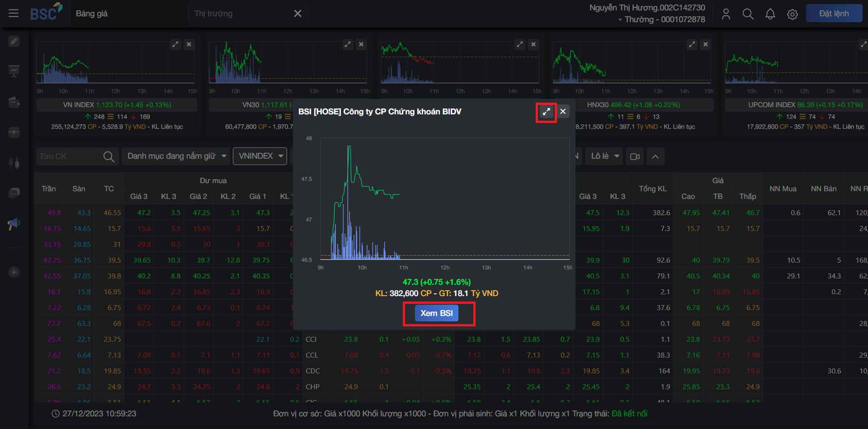The height and width of the screenshot is (429, 868).
Task: Open the candlestick chart sidebar icon
Action: [14, 163]
